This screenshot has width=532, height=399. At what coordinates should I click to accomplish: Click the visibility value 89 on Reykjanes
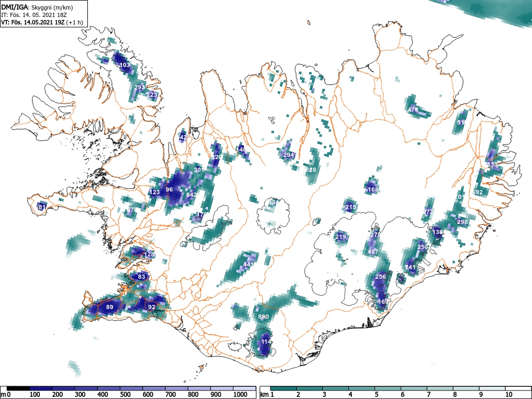(109, 307)
